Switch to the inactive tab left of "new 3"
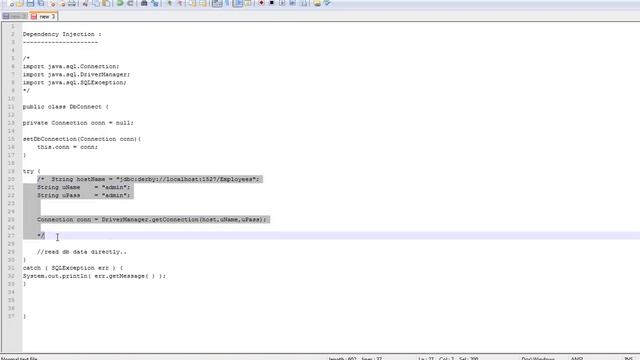This screenshot has height=360, width=640. click(x=15, y=16)
